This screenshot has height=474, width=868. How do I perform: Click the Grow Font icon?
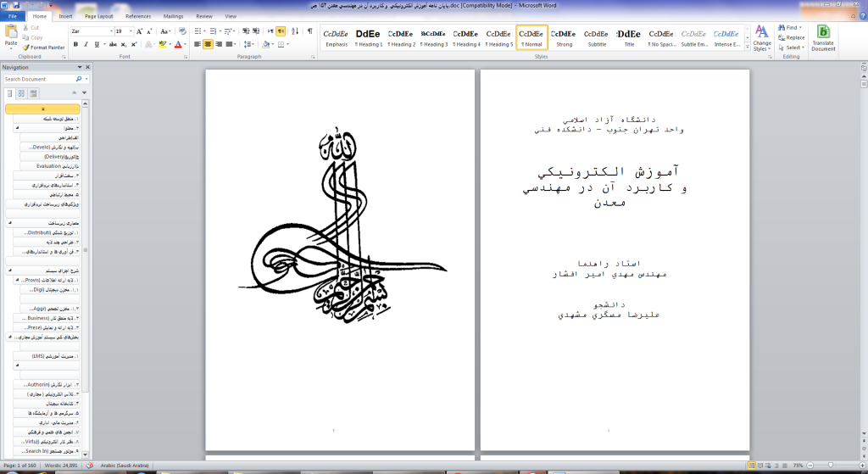140,31
